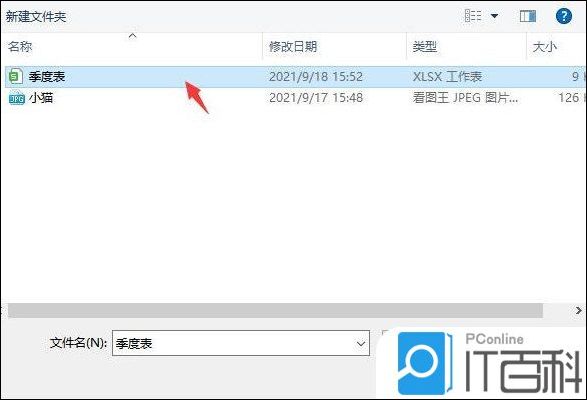Click the sort direction chevron above 名称
Viewport: 587px width, 400px height.
(133, 36)
